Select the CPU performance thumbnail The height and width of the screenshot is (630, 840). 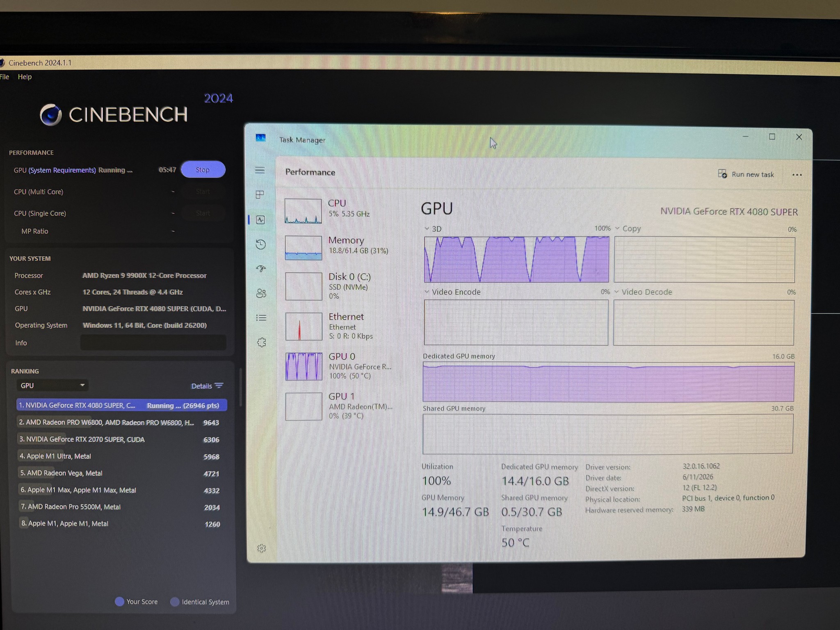(x=303, y=211)
